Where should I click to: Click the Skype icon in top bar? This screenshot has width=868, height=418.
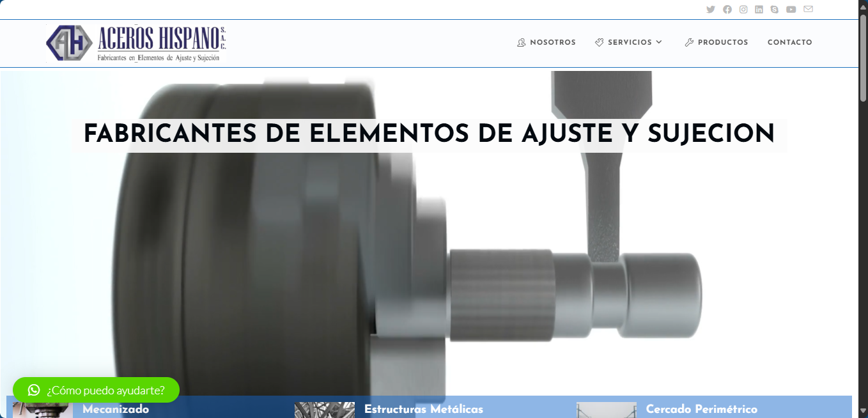coord(775,10)
